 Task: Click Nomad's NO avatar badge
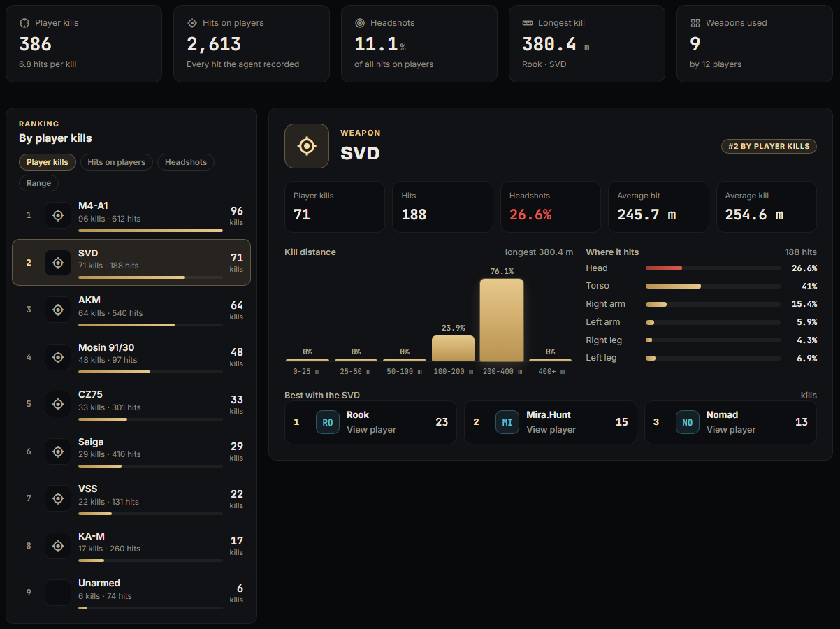[x=688, y=422]
